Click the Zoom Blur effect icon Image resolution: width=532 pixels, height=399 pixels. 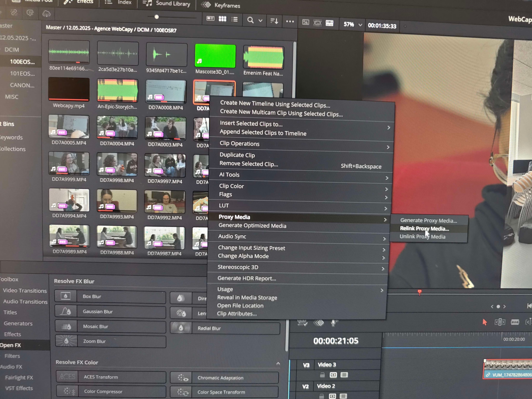coord(66,341)
